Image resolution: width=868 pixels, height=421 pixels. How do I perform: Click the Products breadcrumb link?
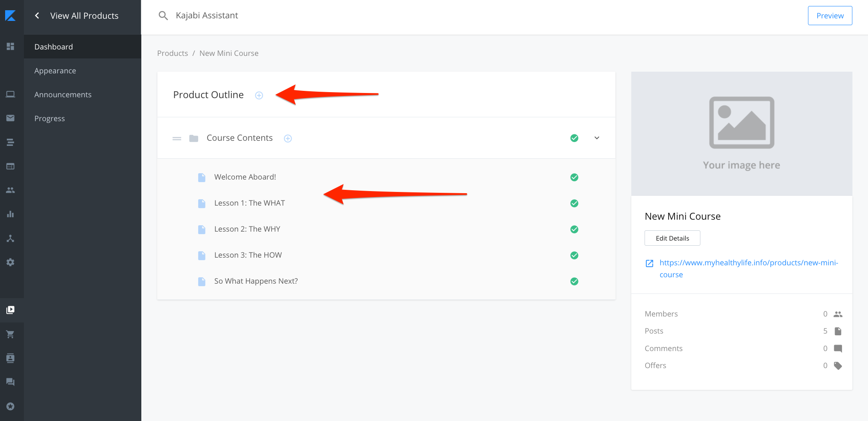172,53
